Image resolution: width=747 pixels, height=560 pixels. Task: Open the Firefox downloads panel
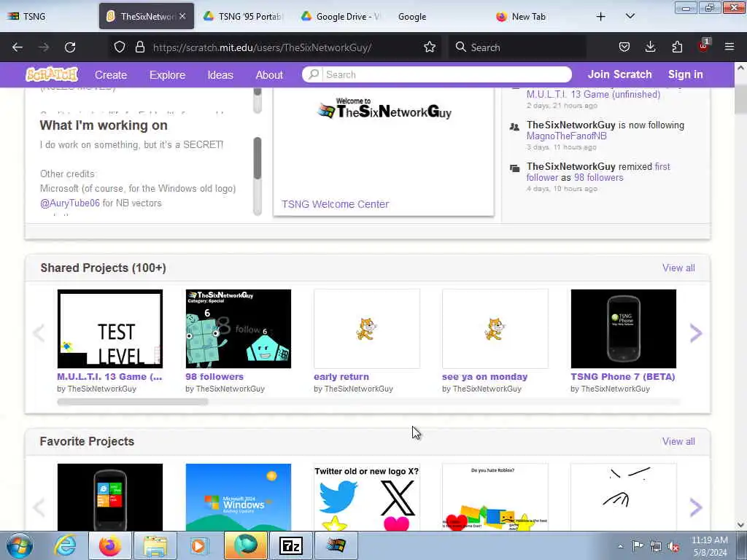pyautogui.click(x=650, y=47)
